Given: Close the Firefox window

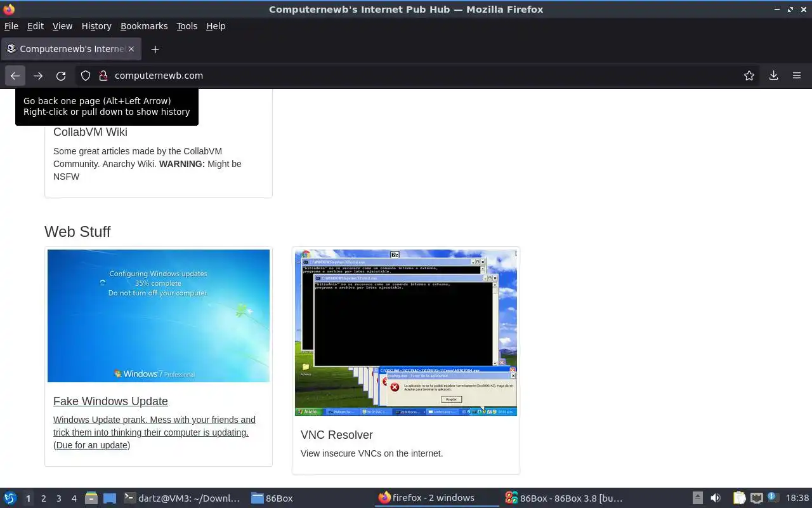Looking at the screenshot, I should (803, 10).
